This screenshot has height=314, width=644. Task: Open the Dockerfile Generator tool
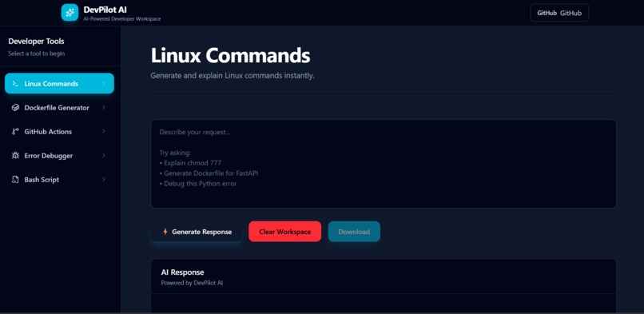point(60,108)
